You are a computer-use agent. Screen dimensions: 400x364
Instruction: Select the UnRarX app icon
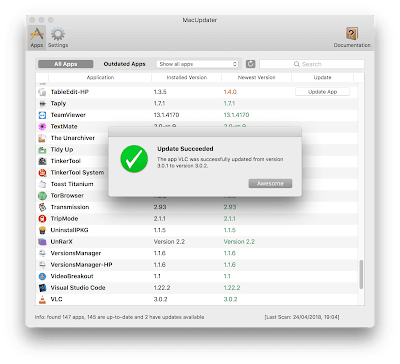(42, 242)
